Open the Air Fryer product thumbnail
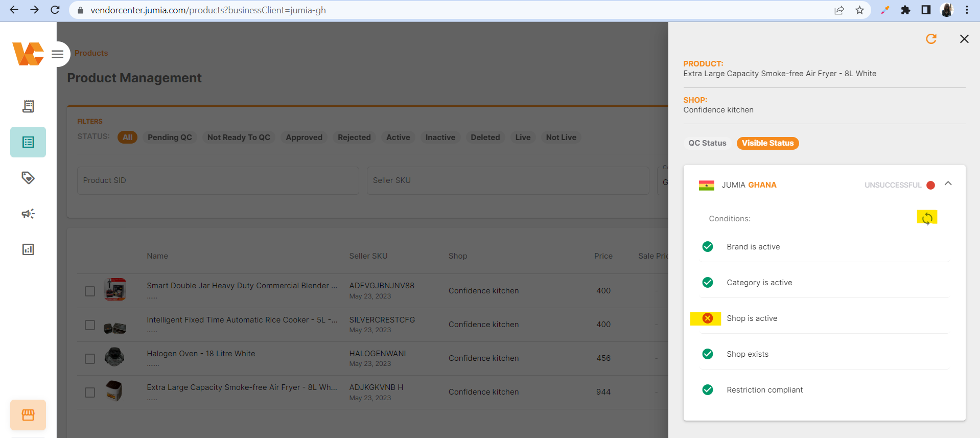The height and width of the screenshot is (438, 980). (x=114, y=390)
